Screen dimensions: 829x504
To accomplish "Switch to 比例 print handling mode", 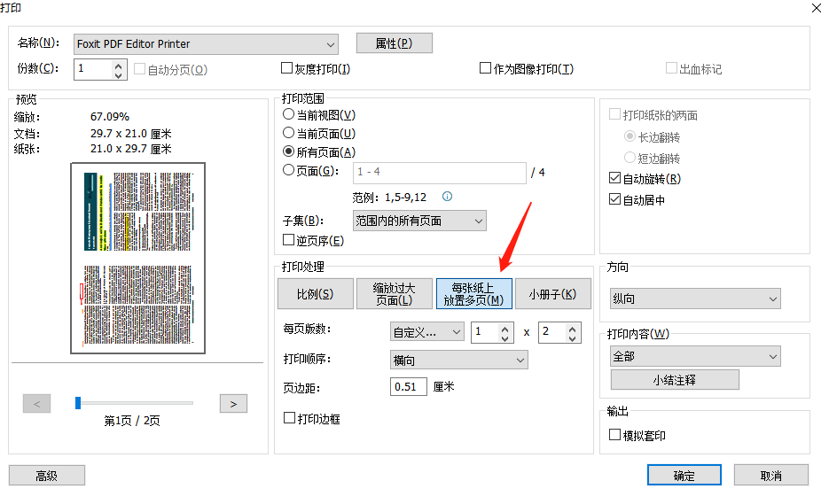I will pos(316,294).
